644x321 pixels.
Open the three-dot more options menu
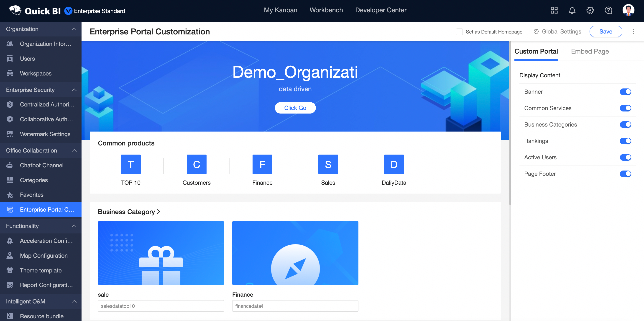coord(633,31)
